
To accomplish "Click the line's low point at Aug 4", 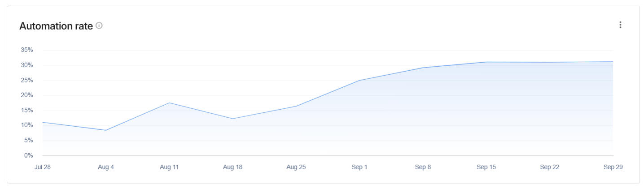I will point(106,130).
